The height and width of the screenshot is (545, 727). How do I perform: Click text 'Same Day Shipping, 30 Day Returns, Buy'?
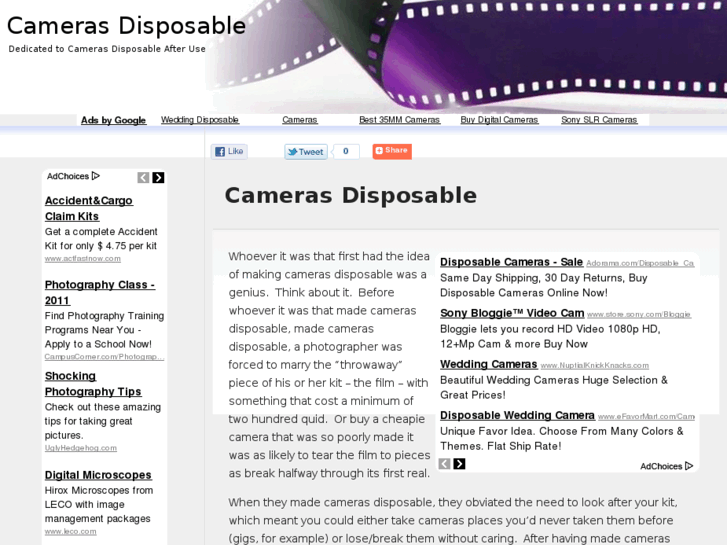click(543, 278)
